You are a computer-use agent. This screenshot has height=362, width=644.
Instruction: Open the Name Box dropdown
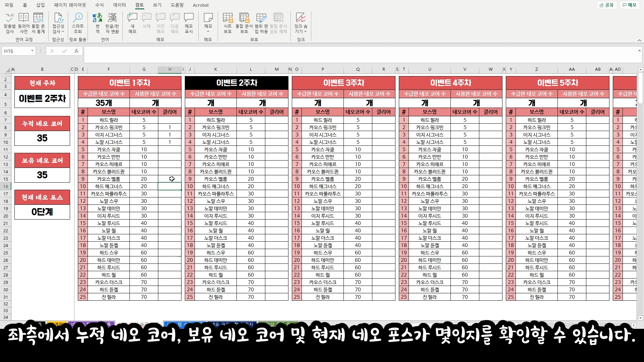click(32, 51)
